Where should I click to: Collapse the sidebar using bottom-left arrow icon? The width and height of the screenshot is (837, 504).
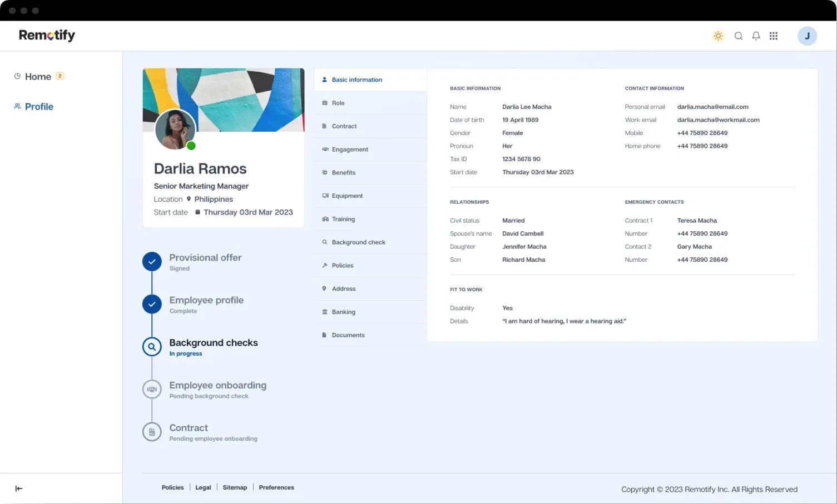(x=19, y=488)
